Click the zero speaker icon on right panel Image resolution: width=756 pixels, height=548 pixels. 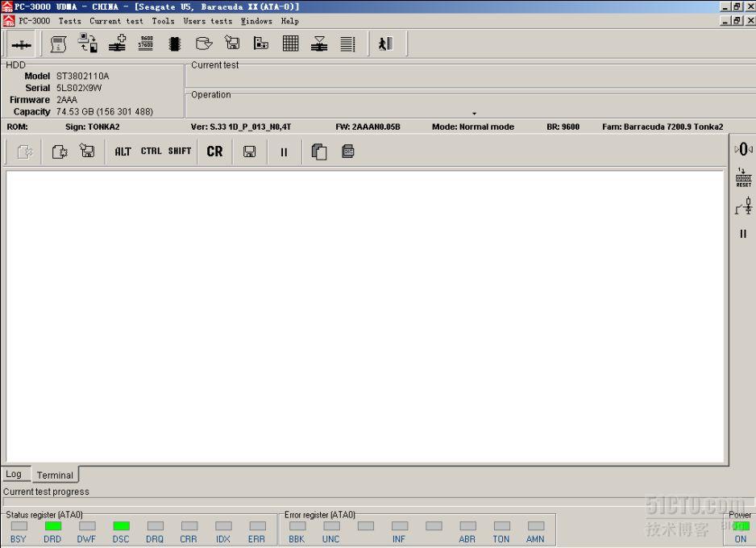point(743,149)
